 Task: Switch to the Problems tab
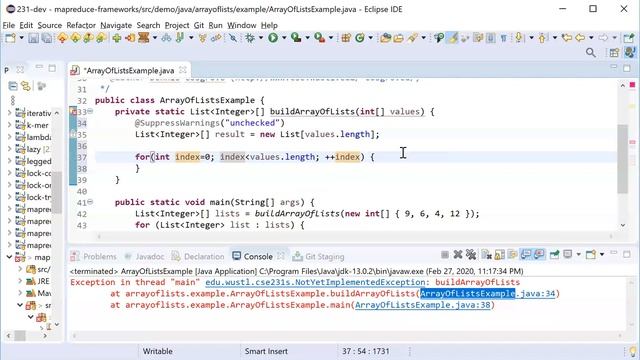click(x=94, y=256)
